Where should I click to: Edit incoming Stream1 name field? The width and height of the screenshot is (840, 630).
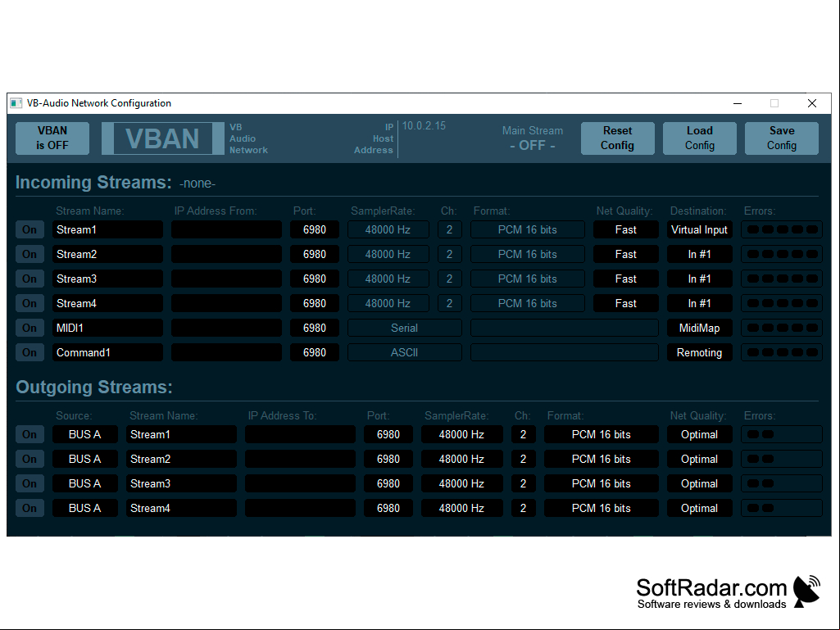(x=107, y=229)
